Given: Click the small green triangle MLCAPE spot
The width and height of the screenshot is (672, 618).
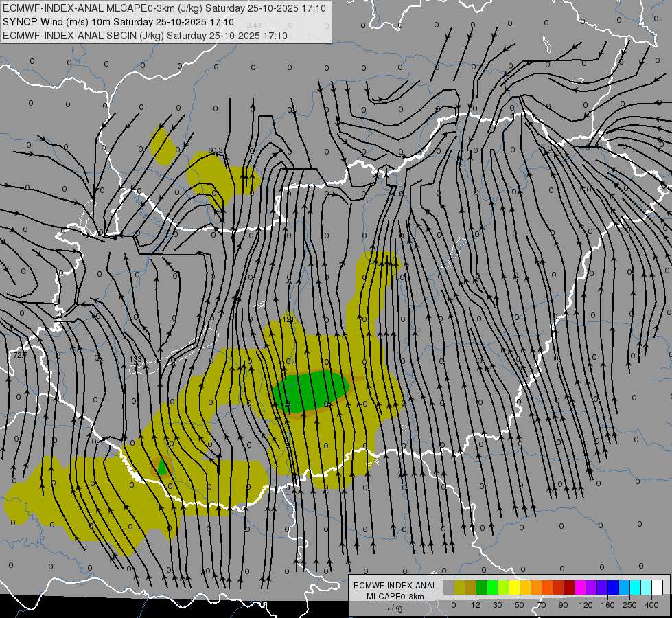Looking at the screenshot, I should tap(161, 467).
